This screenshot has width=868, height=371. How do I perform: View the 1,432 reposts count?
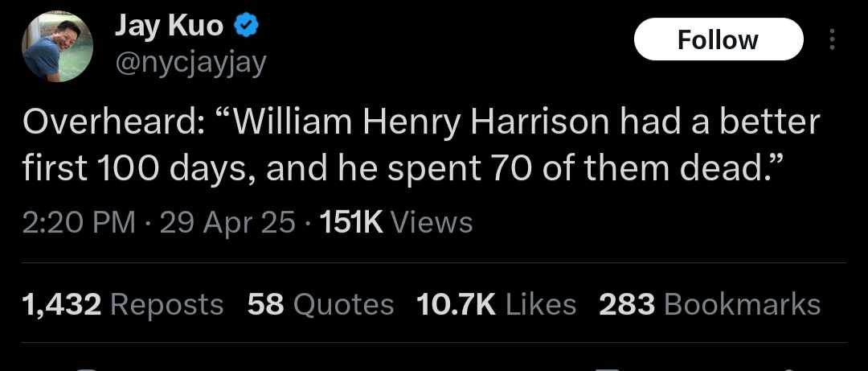63,304
